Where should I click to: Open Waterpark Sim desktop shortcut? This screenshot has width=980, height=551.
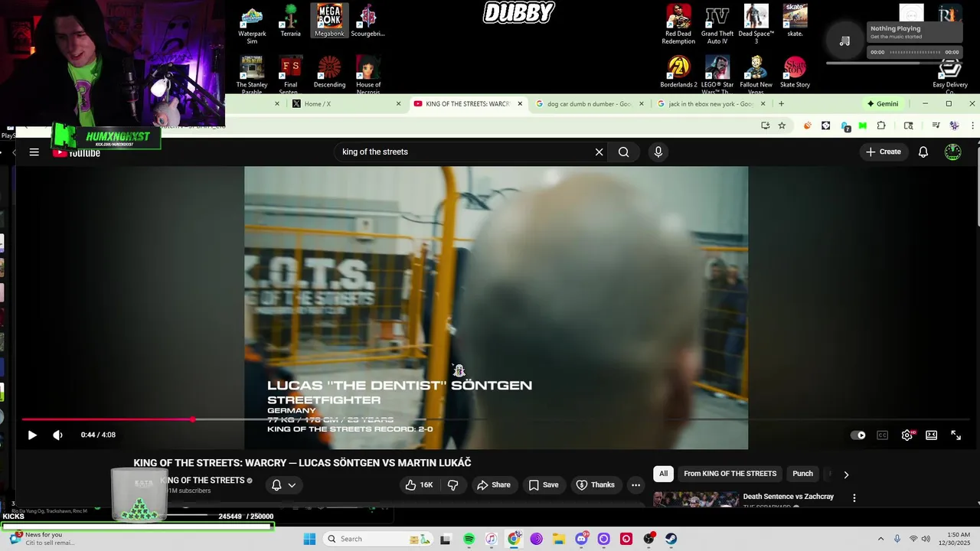(x=252, y=25)
